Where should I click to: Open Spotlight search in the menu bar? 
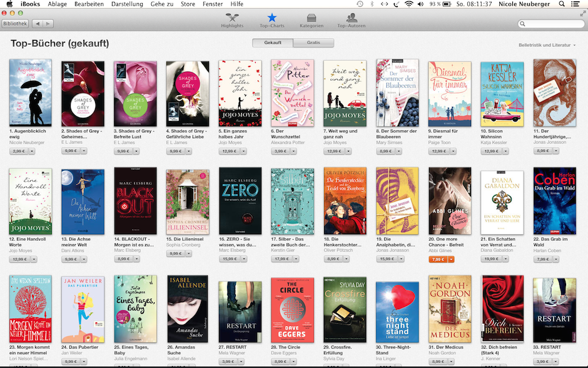tap(562, 4)
